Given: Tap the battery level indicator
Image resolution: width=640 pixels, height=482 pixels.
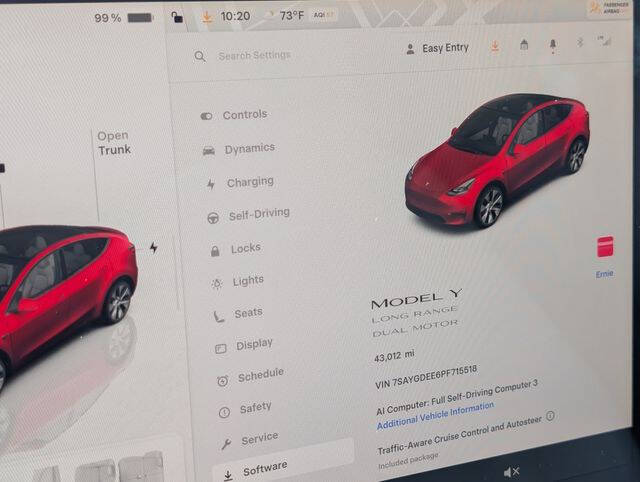Looking at the screenshot, I should coord(140,18).
